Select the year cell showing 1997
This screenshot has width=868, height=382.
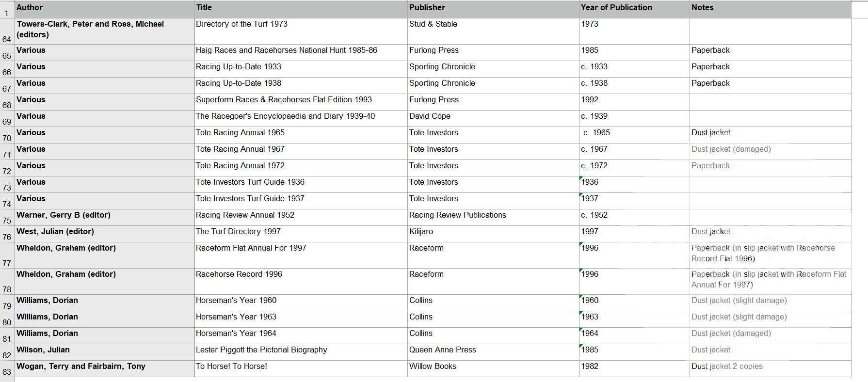pyautogui.click(x=634, y=234)
